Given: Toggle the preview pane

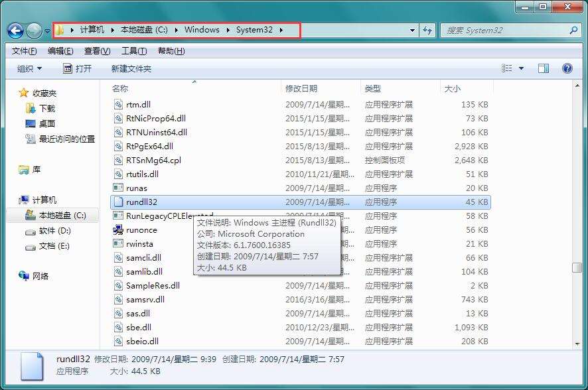Looking at the screenshot, I should click(542, 68).
